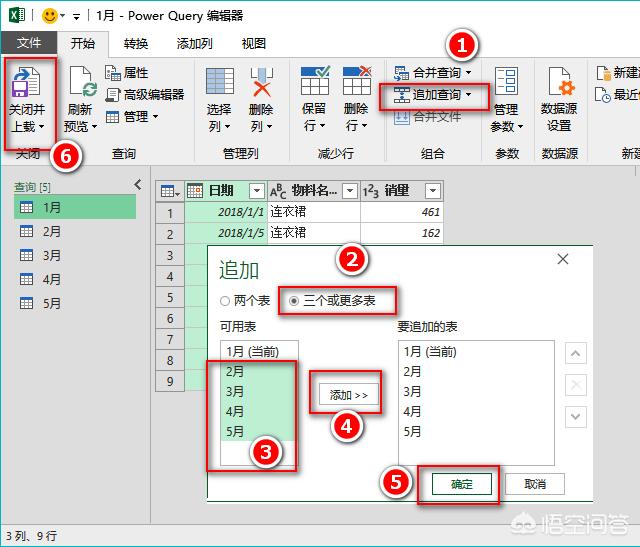Open Advanced Editor (高级编辑器)

click(x=145, y=95)
